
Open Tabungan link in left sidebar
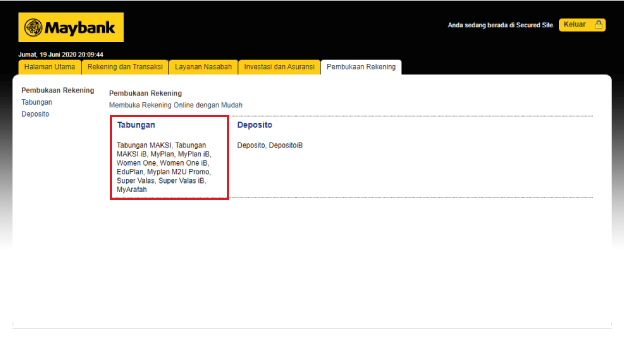click(x=37, y=102)
